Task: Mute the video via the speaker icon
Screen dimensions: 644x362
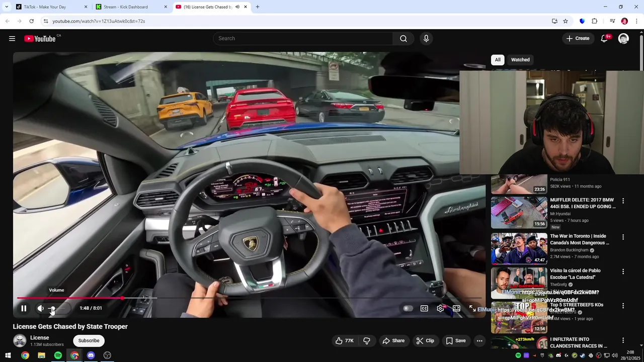Action: [x=40, y=308]
